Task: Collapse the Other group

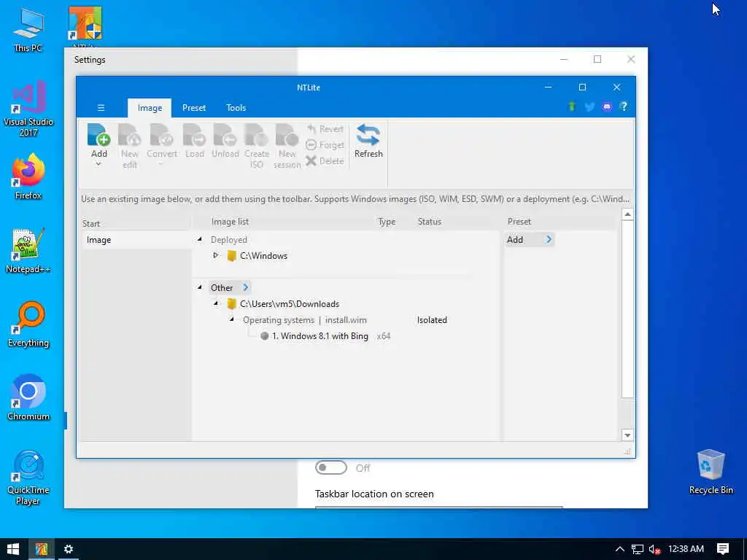Action: coord(200,287)
